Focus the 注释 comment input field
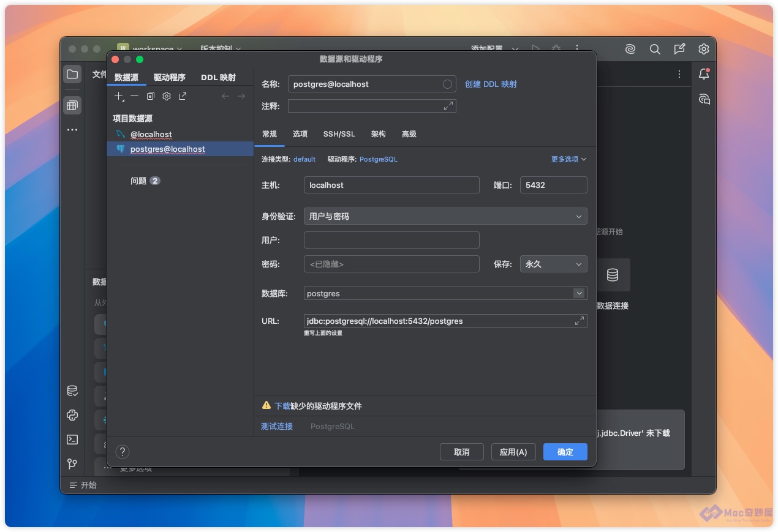Screen dimensions: 778x532 (x=372, y=106)
